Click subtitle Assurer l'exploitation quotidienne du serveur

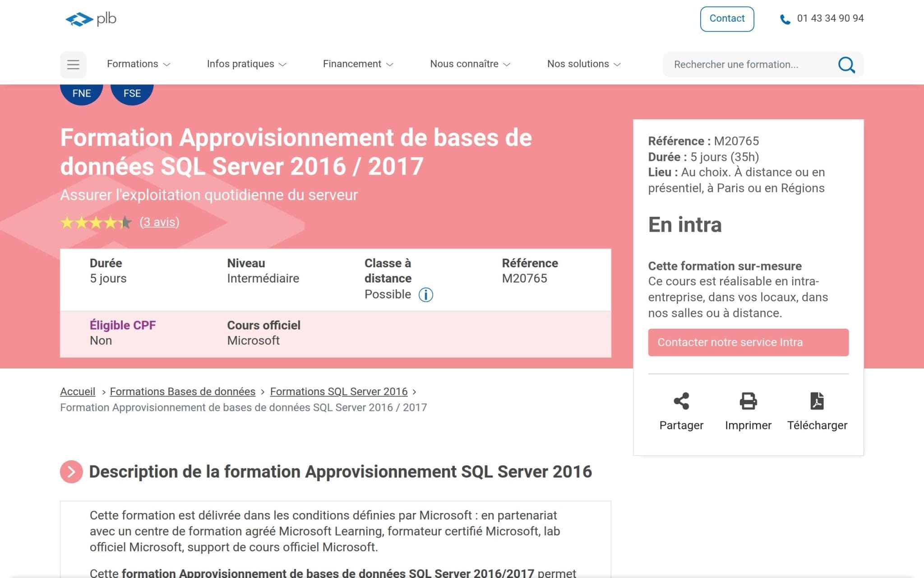coord(209,195)
